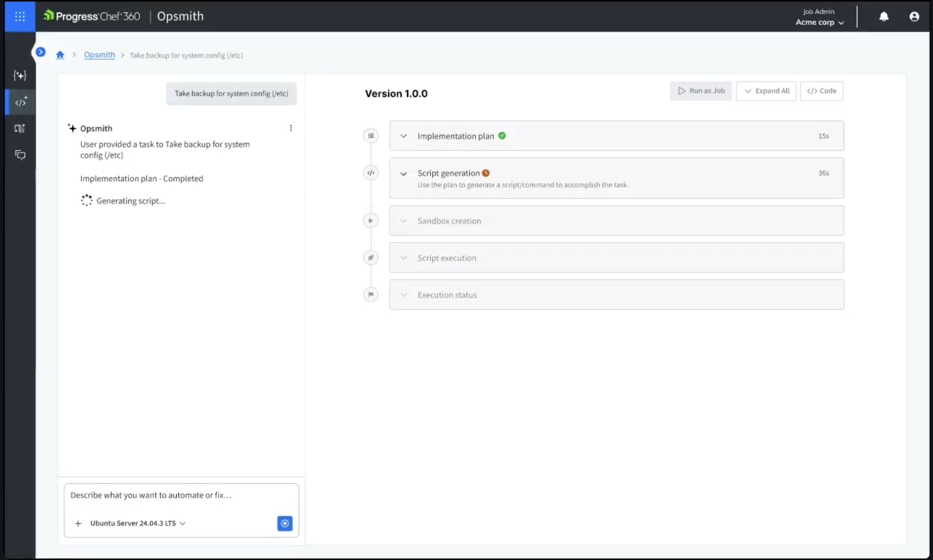Click the 36s duration on Script generation
The image size is (933, 560).
[x=823, y=173]
